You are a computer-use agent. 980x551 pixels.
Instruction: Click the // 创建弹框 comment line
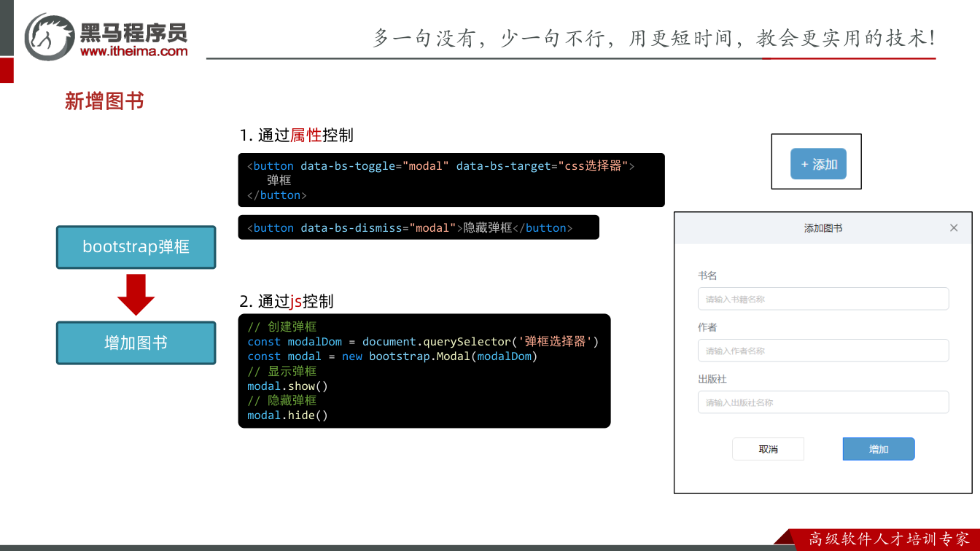pos(282,327)
